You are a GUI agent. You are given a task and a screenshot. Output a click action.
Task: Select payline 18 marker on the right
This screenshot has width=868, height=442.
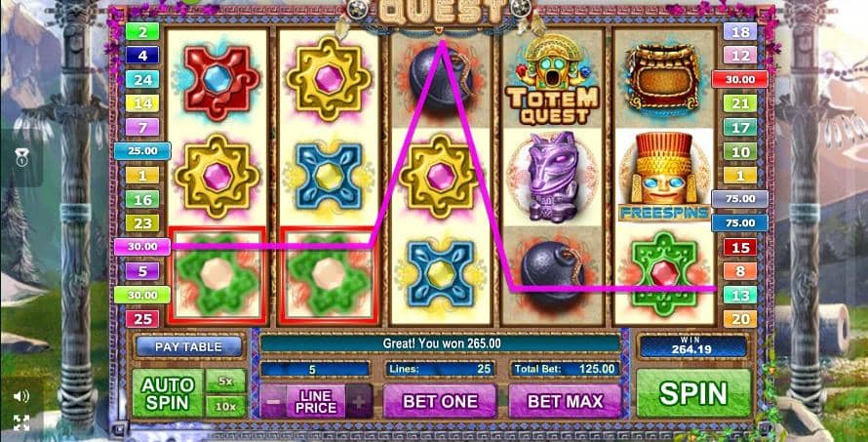click(740, 31)
